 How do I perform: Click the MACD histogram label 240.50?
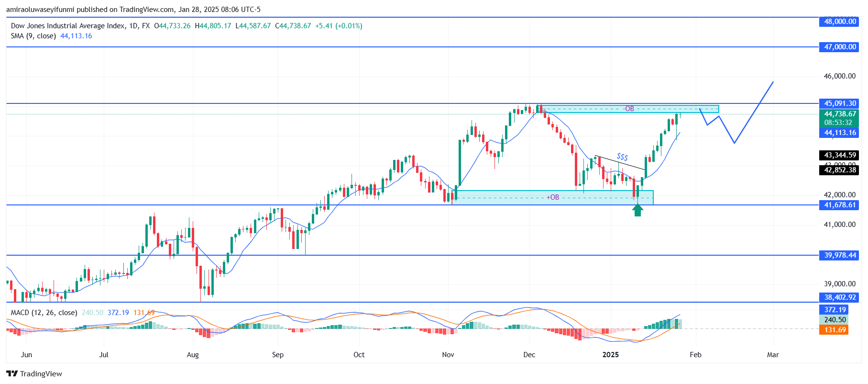[834, 320]
